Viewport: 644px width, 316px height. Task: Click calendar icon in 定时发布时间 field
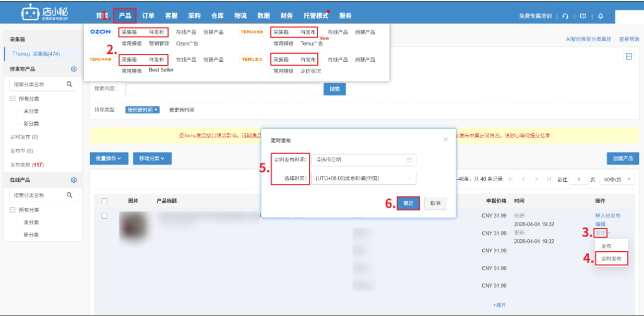click(409, 160)
